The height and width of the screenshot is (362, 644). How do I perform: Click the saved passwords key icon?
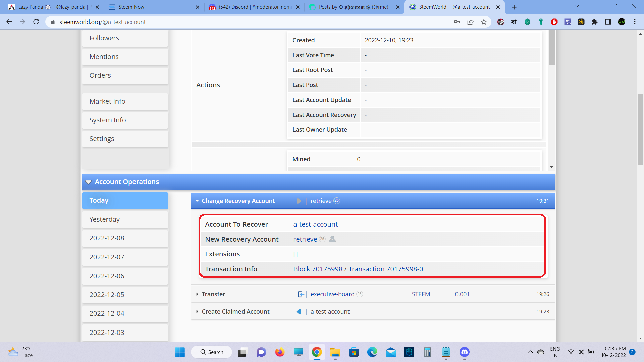click(457, 22)
